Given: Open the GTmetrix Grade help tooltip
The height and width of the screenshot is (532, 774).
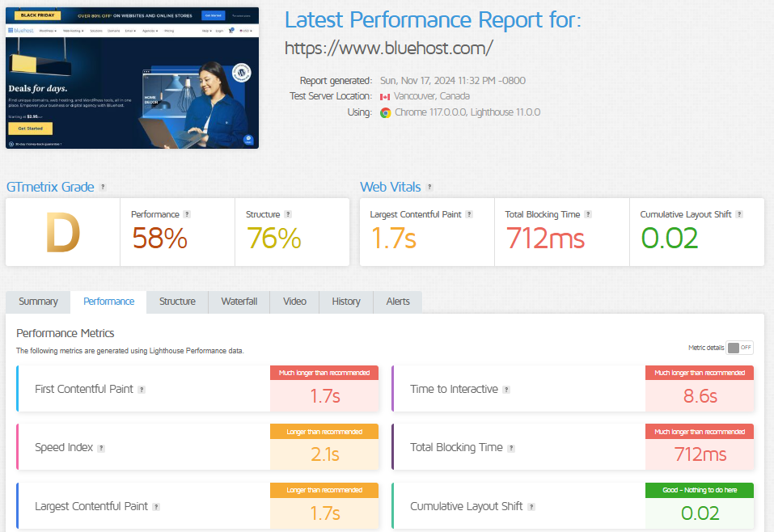Looking at the screenshot, I should tap(103, 187).
